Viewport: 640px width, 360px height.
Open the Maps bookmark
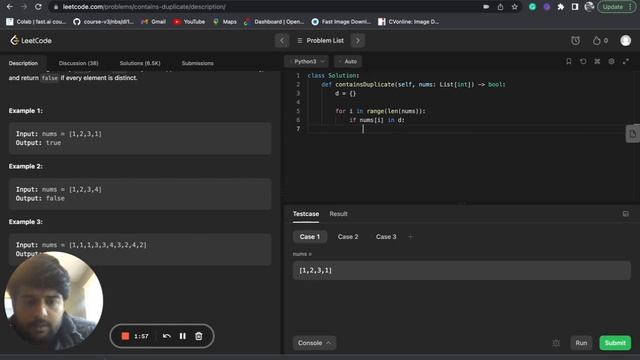click(225, 22)
